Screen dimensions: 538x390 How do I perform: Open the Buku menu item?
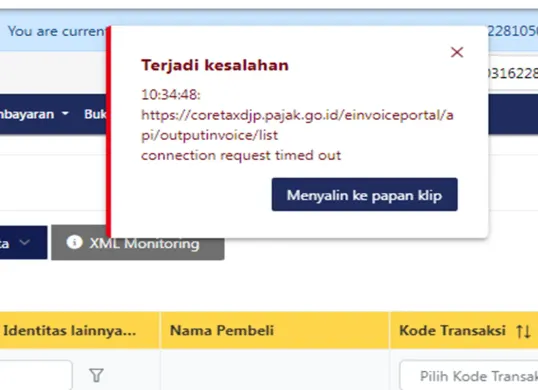click(x=95, y=114)
